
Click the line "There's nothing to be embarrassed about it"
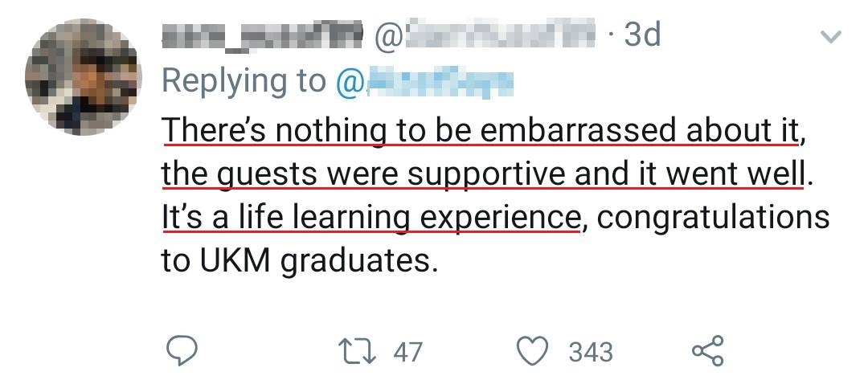pyautogui.click(x=483, y=130)
